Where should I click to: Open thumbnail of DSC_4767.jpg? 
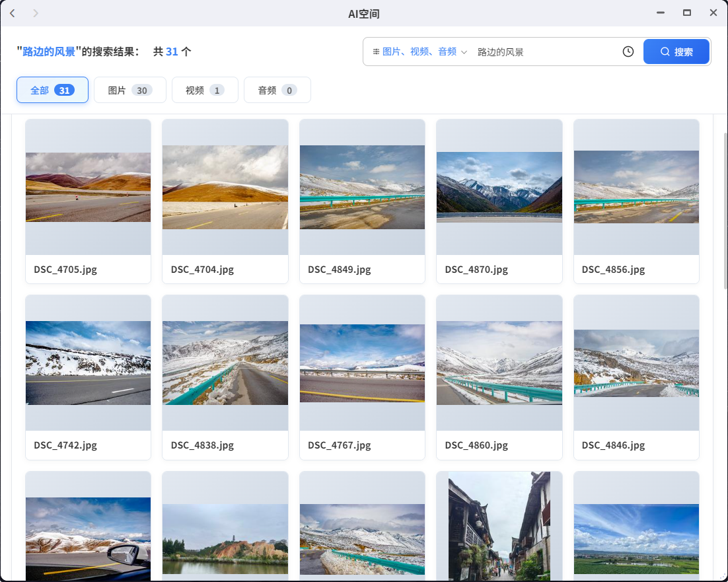(362, 363)
